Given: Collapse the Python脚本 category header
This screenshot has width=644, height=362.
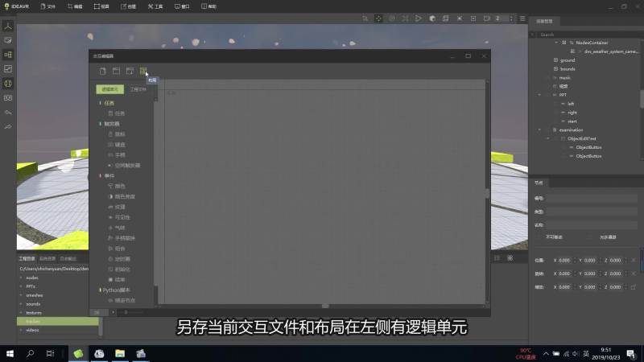Looking at the screenshot, I should coord(114,290).
